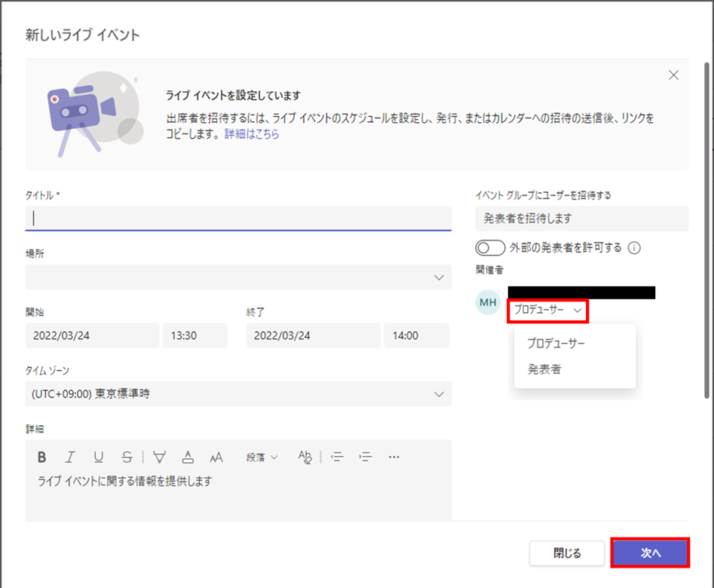Expand the location dropdown
The height and width of the screenshot is (588, 714).
click(440, 277)
